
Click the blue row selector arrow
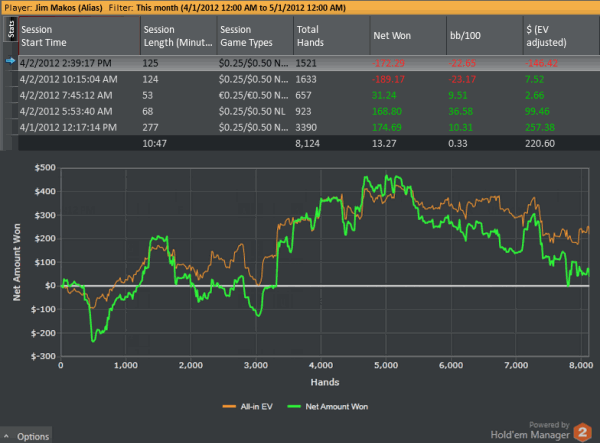(x=10, y=61)
